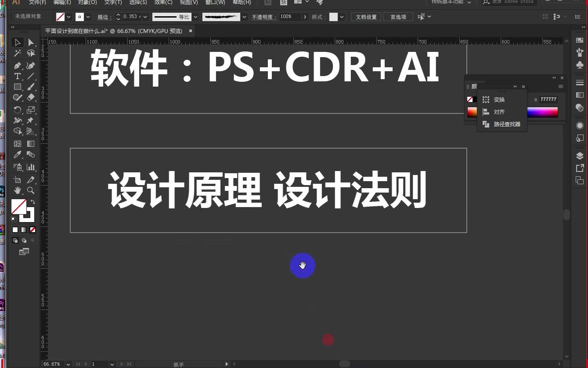The height and width of the screenshot is (368, 588).
Task: Choose the Type tool
Action: (18, 76)
